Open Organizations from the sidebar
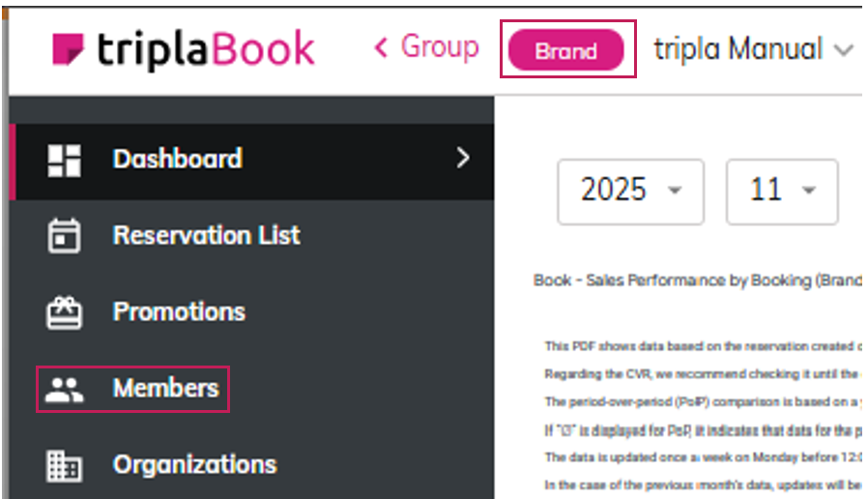Screen dimensions: 868x499 click(194, 464)
